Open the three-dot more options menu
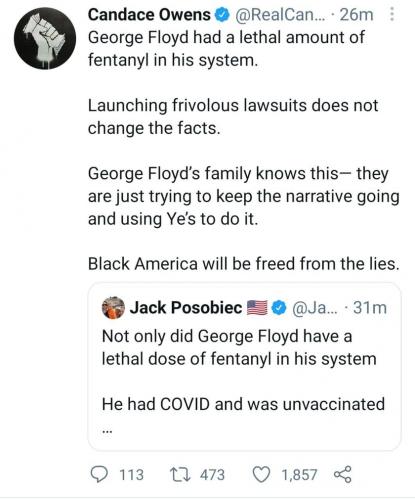 pos(392,14)
